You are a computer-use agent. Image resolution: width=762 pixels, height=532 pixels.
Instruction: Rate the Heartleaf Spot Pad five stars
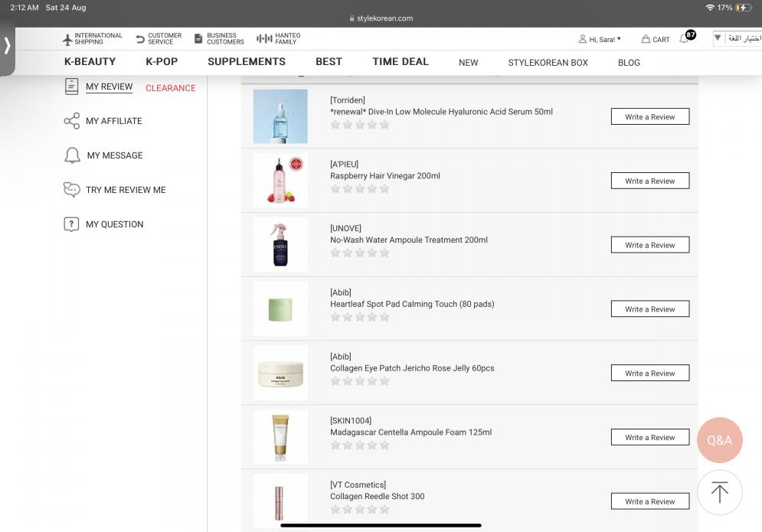tap(384, 317)
